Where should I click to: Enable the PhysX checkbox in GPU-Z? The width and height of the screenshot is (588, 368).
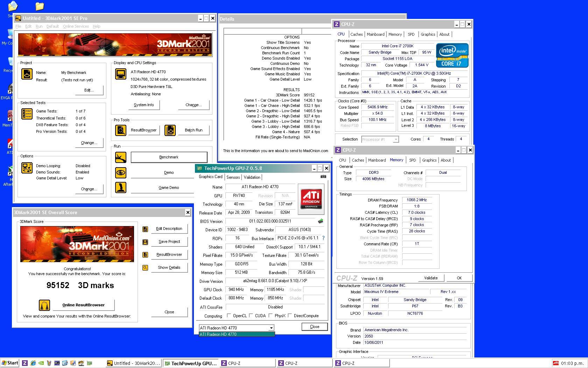pyautogui.click(x=271, y=315)
